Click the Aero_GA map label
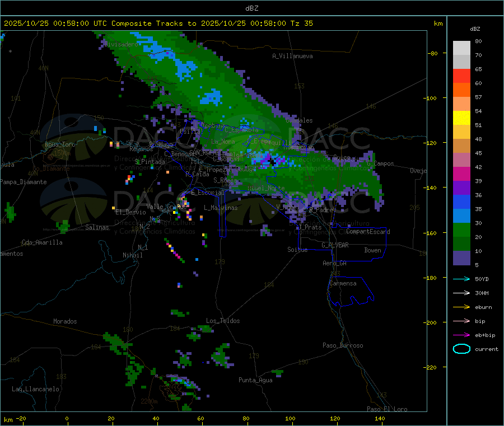This screenshot has height=426, width=504. point(334,263)
